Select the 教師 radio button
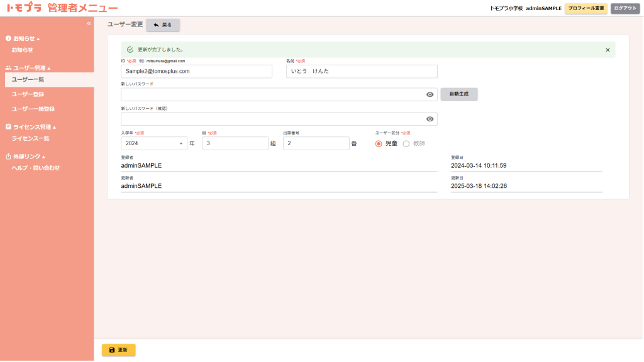644x362 pixels. [x=406, y=144]
